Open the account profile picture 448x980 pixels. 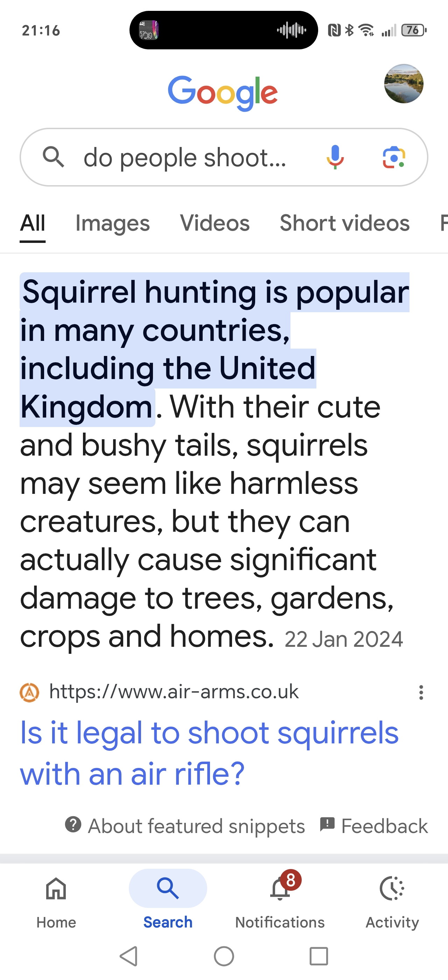click(404, 84)
